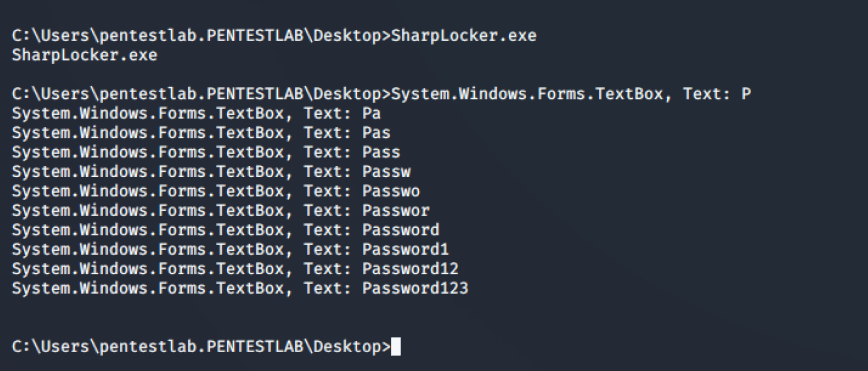The image size is (868, 371).
Task: Click the captured text Password123
Action: [415, 288]
